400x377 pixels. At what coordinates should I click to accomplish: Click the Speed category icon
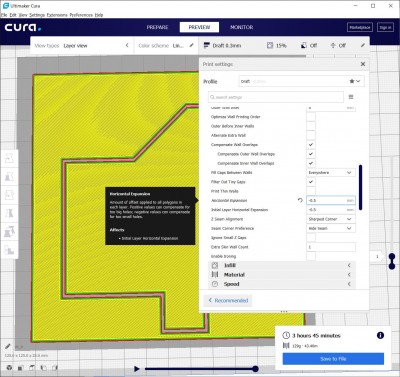click(215, 284)
